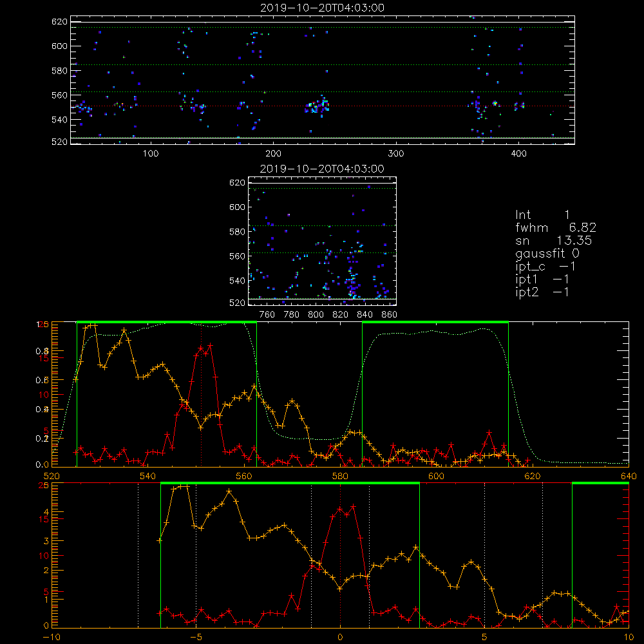Click y-axis tick label 580 of the small middle plot
This screenshot has width=644, height=644.
coord(237,232)
